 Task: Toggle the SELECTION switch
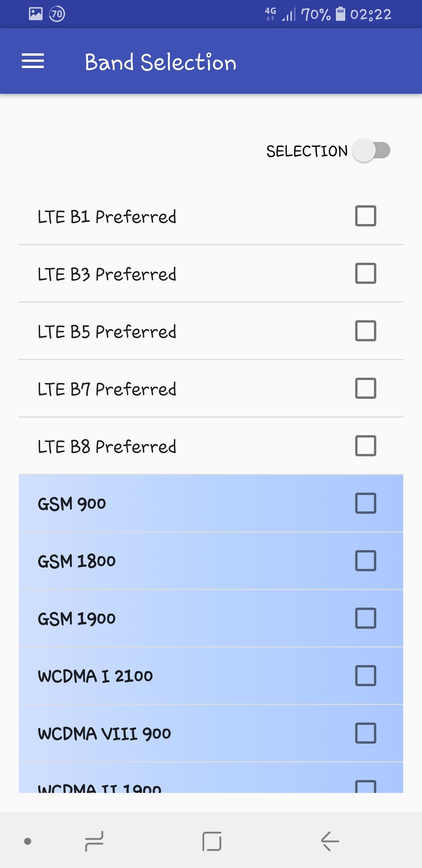tap(371, 150)
